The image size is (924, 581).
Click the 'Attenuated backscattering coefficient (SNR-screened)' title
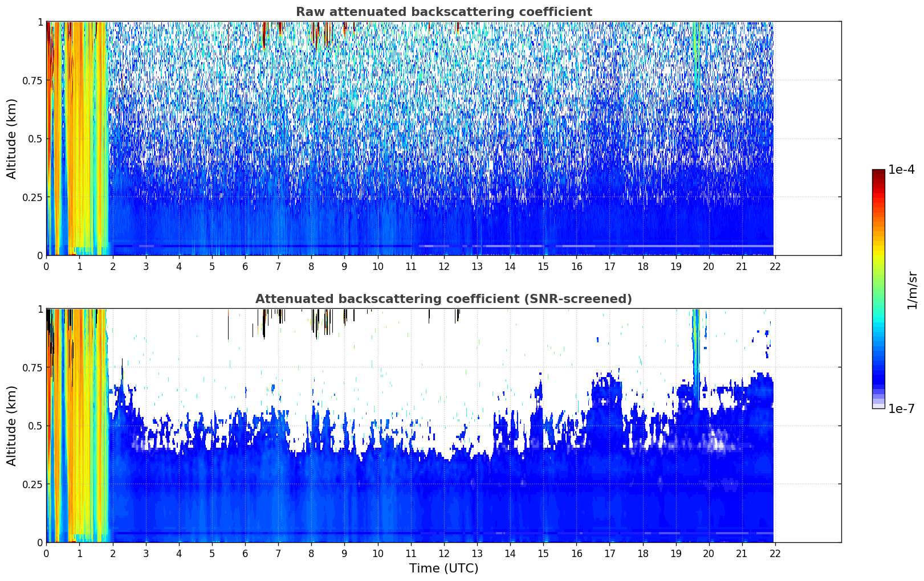pos(443,299)
